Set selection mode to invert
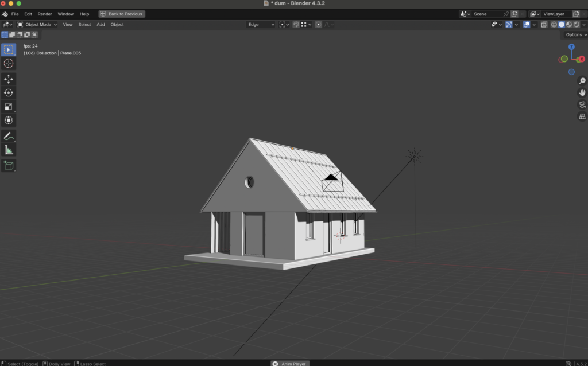This screenshot has width=588, height=366. click(27, 34)
